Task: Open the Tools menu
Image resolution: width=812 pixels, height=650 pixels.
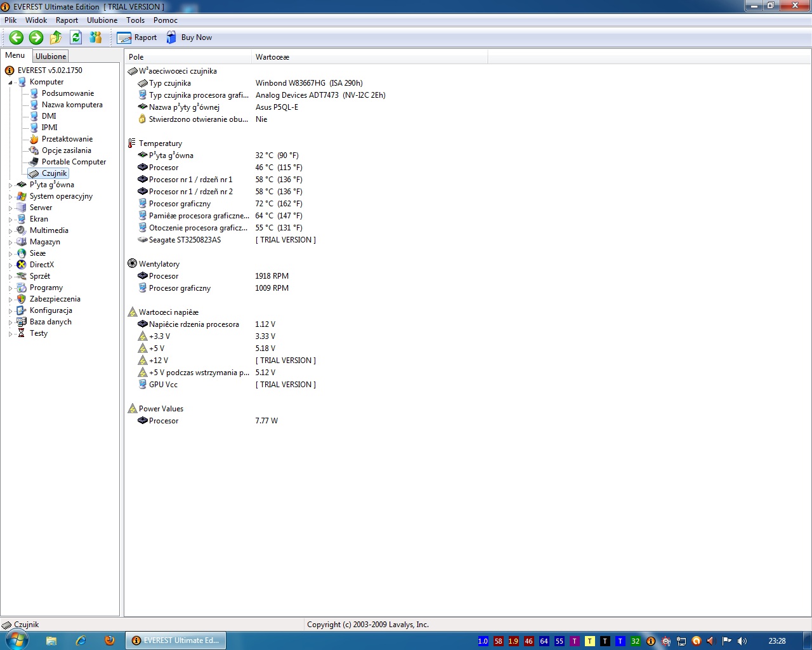Action: pyautogui.click(x=135, y=20)
